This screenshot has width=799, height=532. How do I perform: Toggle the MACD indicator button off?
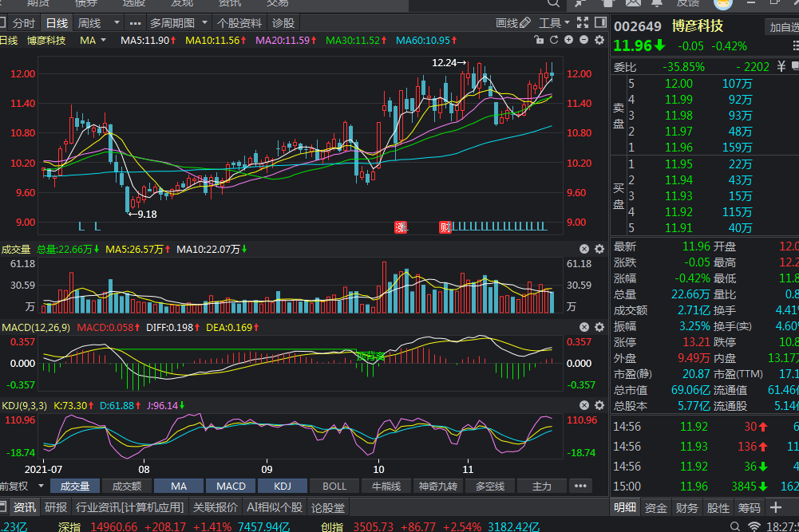pyautogui.click(x=231, y=486)
